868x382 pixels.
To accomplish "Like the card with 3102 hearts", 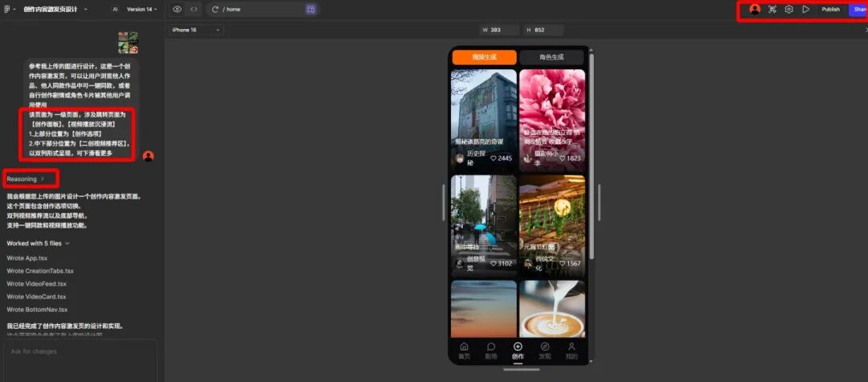I will [x=493, y=264].
